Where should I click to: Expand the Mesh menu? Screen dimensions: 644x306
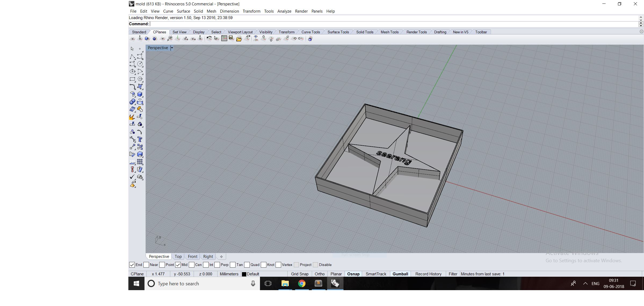(211, 11)
